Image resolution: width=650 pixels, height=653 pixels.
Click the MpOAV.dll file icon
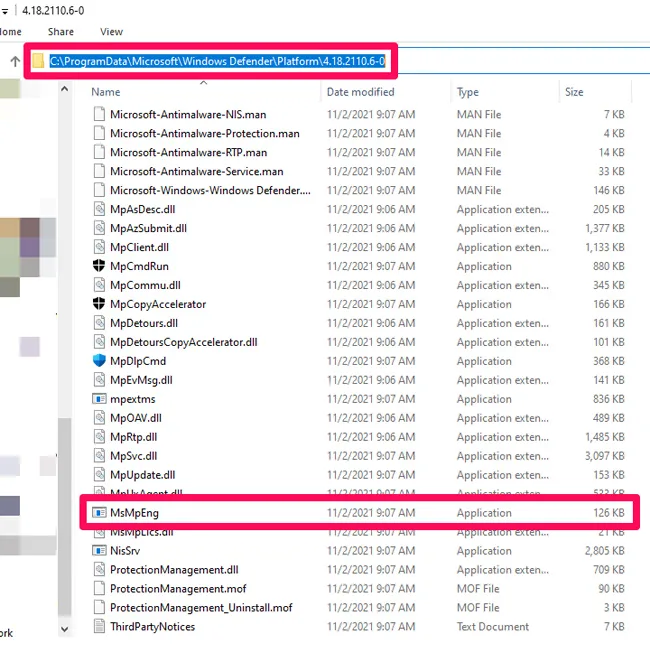click(99, 418)
